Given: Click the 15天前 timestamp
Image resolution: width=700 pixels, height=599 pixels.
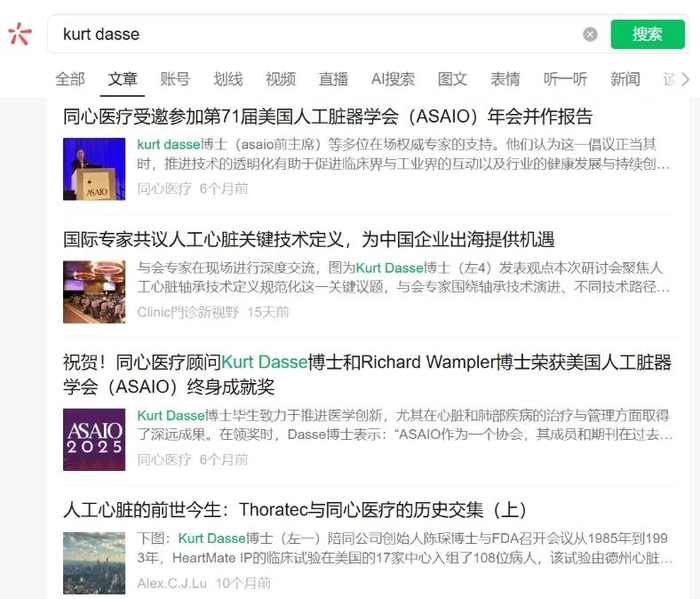Looking at the screenshot, I should tap(268, 312).
